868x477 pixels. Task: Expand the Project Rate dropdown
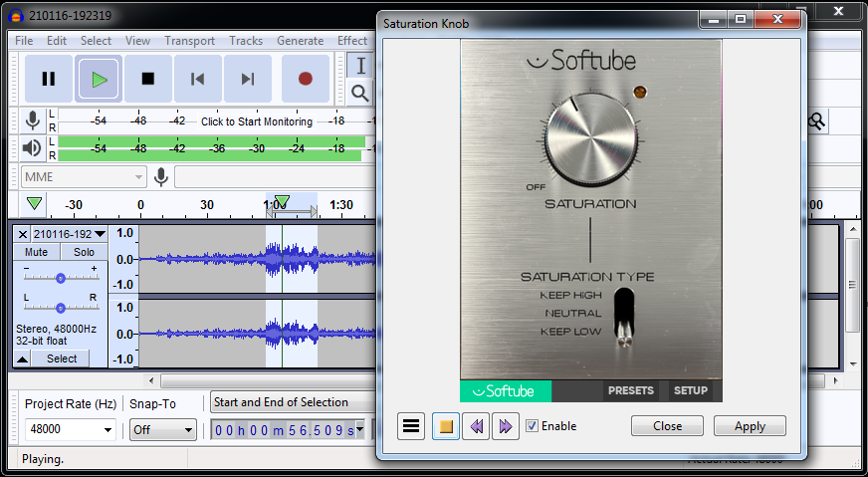[108, 430]
